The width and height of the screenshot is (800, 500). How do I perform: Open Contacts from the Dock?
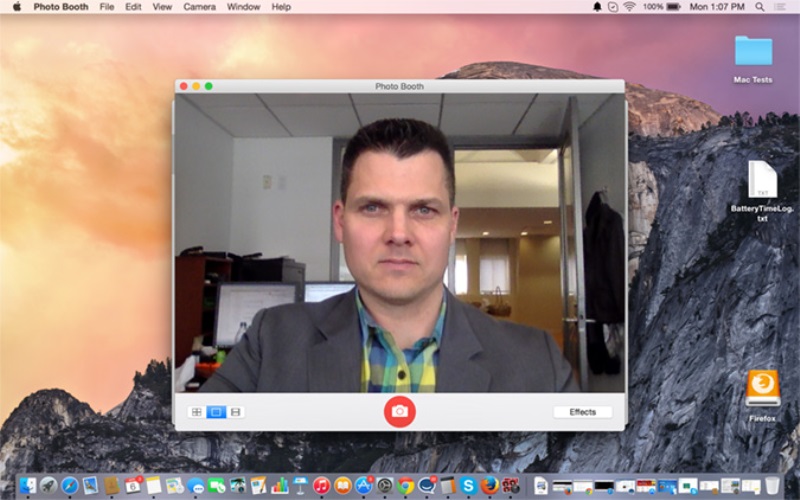(112, 485)
